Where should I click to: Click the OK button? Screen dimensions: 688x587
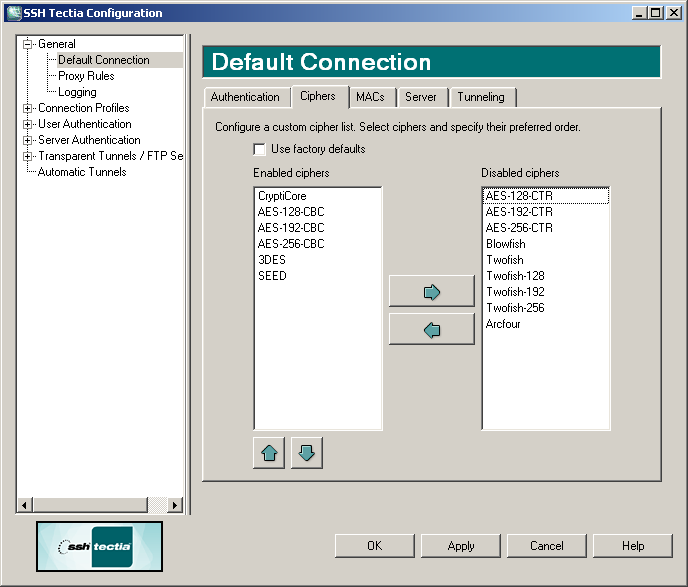point(374,546)
